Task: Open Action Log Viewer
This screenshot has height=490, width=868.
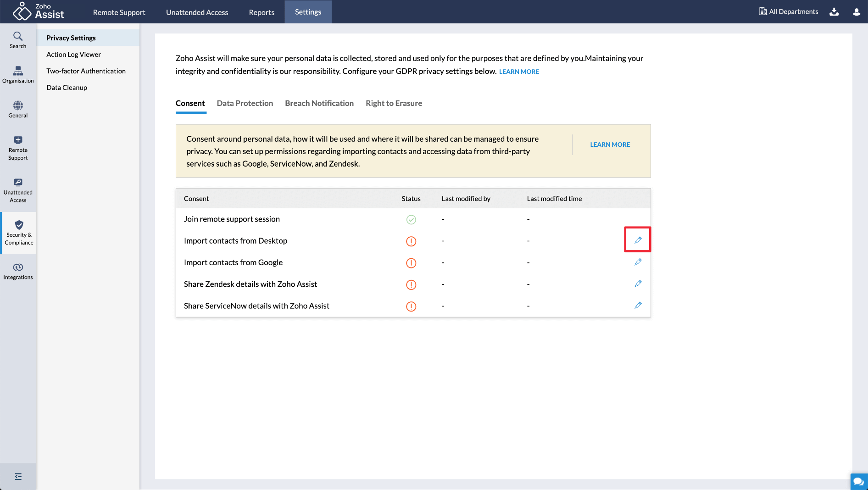Action: (73, 55)
